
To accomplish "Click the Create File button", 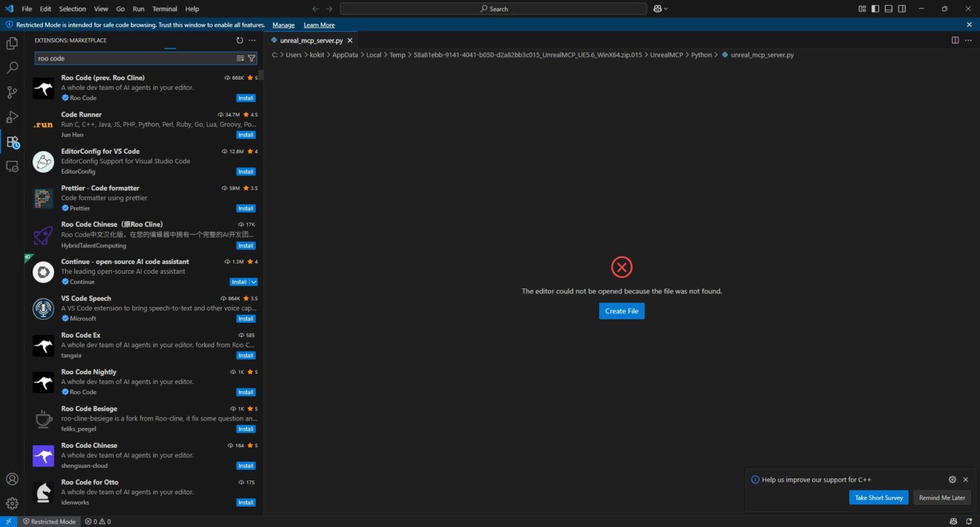I will pos(621,311).
